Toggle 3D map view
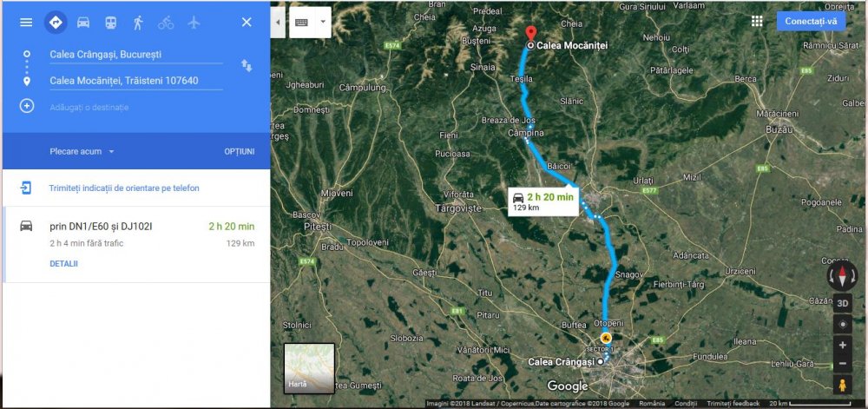 [843, 303]
